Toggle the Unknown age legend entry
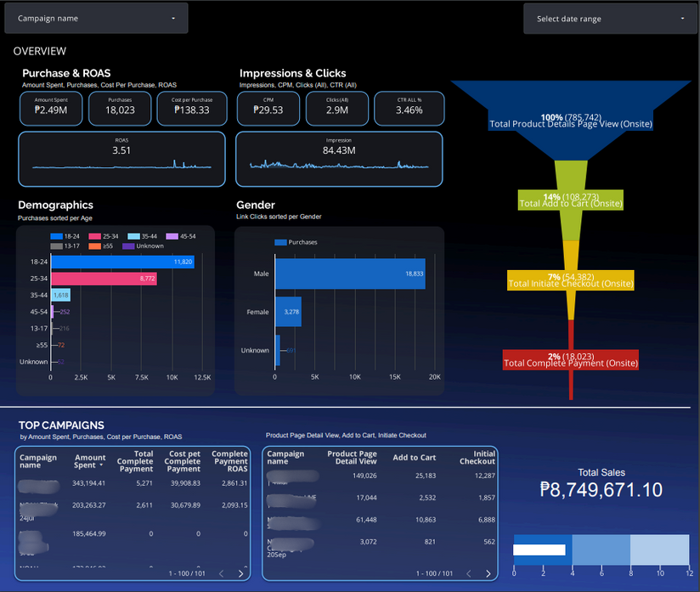Image resolution: width=700 pixels, height=592 pixels. (144, 246)
